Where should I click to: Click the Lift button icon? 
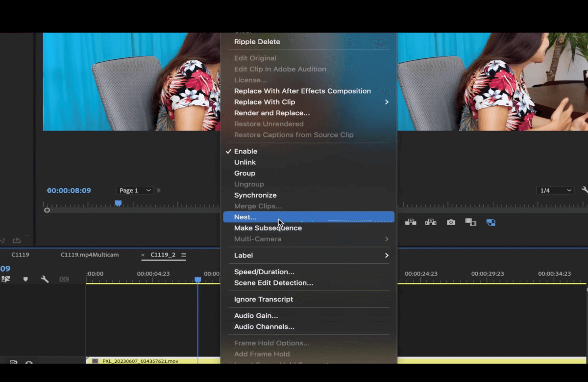tap(411, 222)
